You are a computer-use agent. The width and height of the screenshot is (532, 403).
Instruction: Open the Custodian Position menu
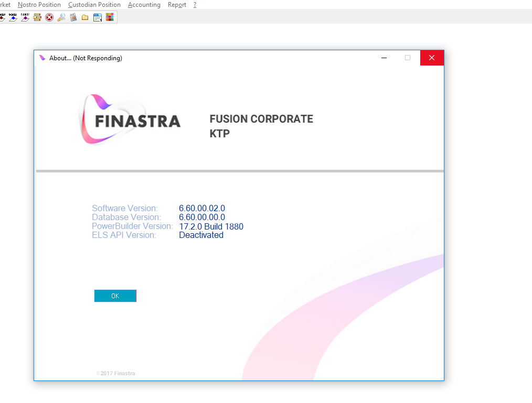(94, 5)
